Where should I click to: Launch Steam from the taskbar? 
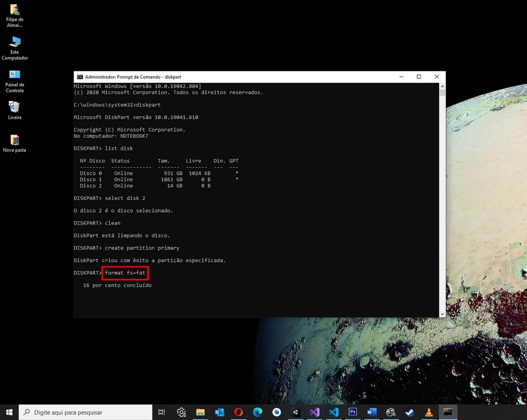click(x=410, y=412)
